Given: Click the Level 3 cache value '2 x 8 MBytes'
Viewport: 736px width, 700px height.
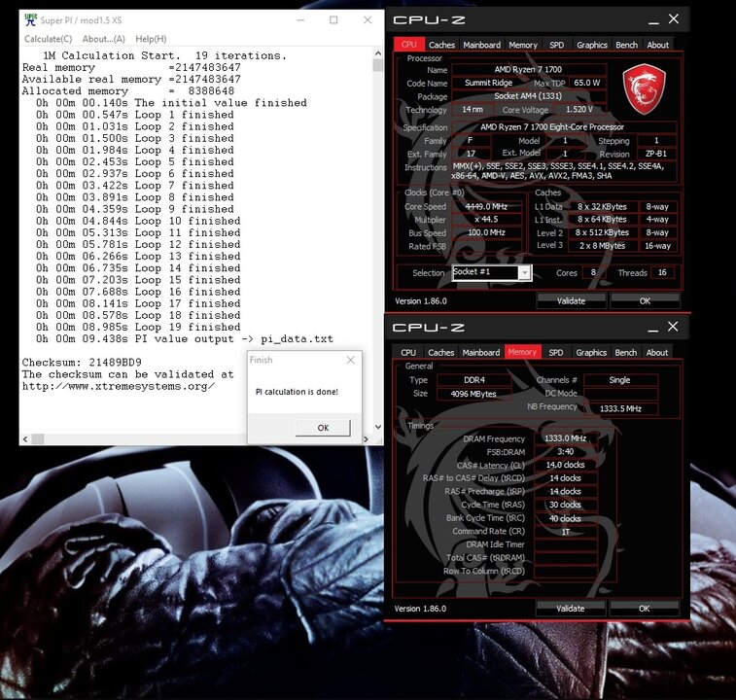Looking at the screenshot, I should coord(602,246).
